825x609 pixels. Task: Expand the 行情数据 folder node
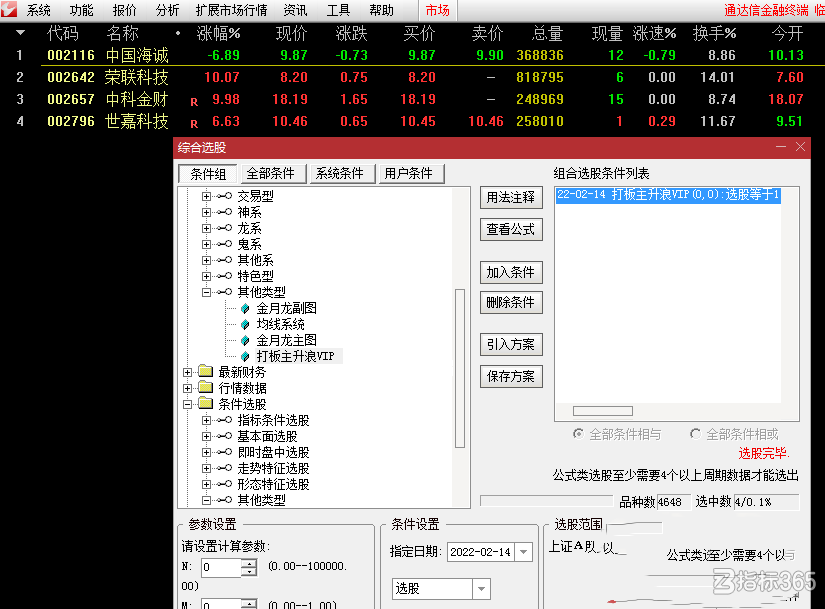click(x=187, y=388)
